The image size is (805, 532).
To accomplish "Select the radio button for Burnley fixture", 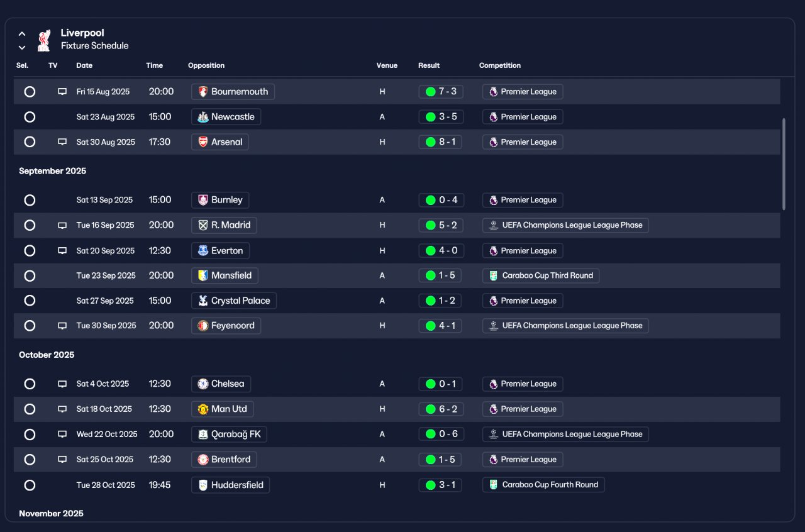I will tap(30, 200).
